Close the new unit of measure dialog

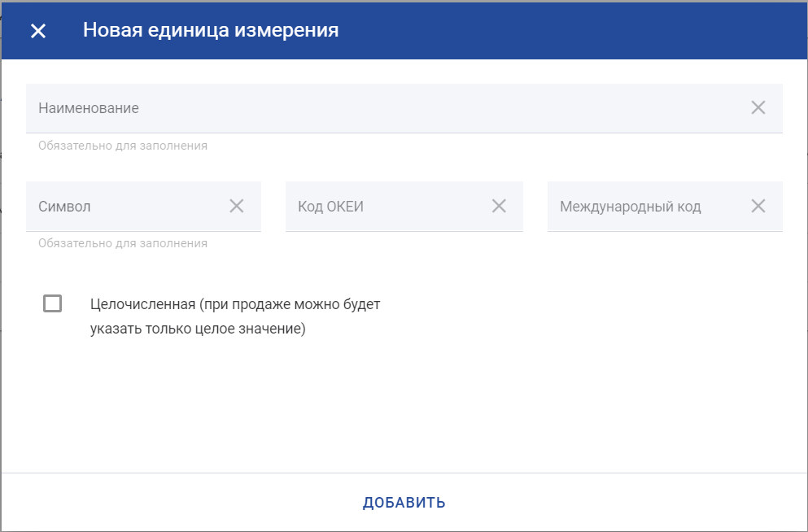38,31
